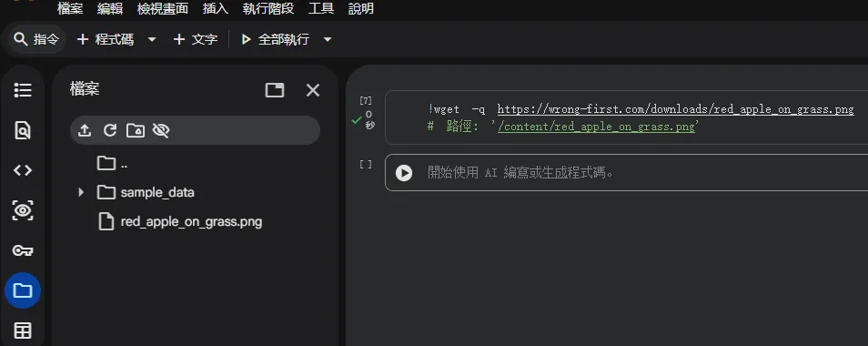Open the data table sidebar icon
This screenshot has width=868, height=346.
(23, 331)
